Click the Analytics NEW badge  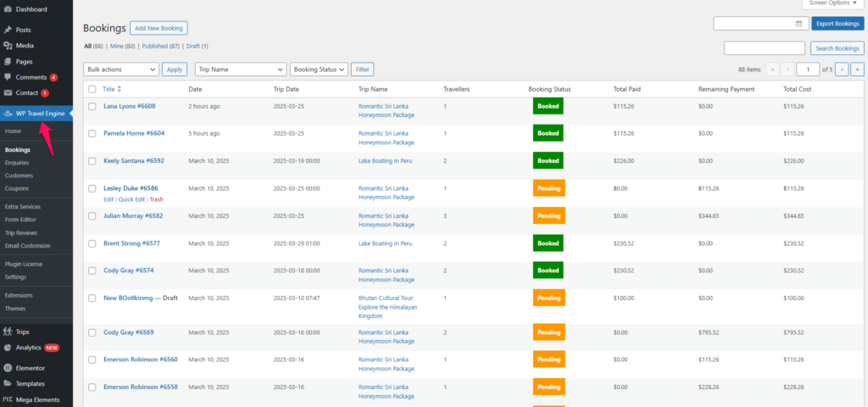point(52,348)
